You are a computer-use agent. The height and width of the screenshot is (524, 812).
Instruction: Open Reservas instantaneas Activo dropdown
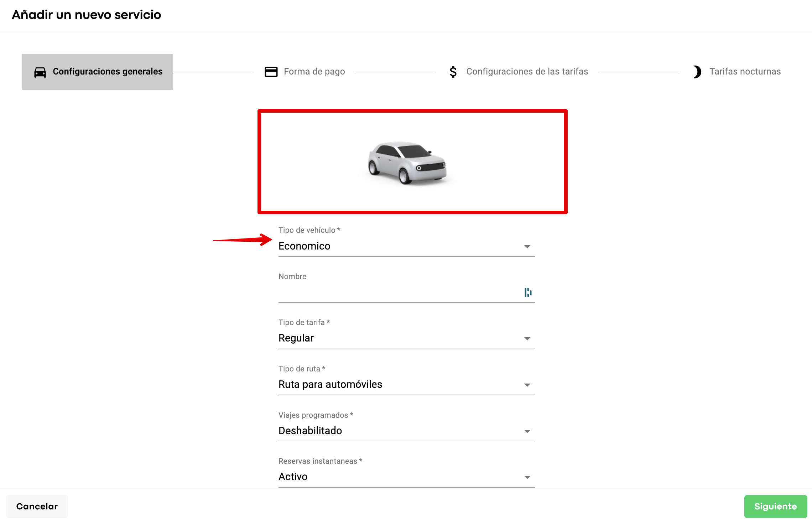[x=527, y=477]
